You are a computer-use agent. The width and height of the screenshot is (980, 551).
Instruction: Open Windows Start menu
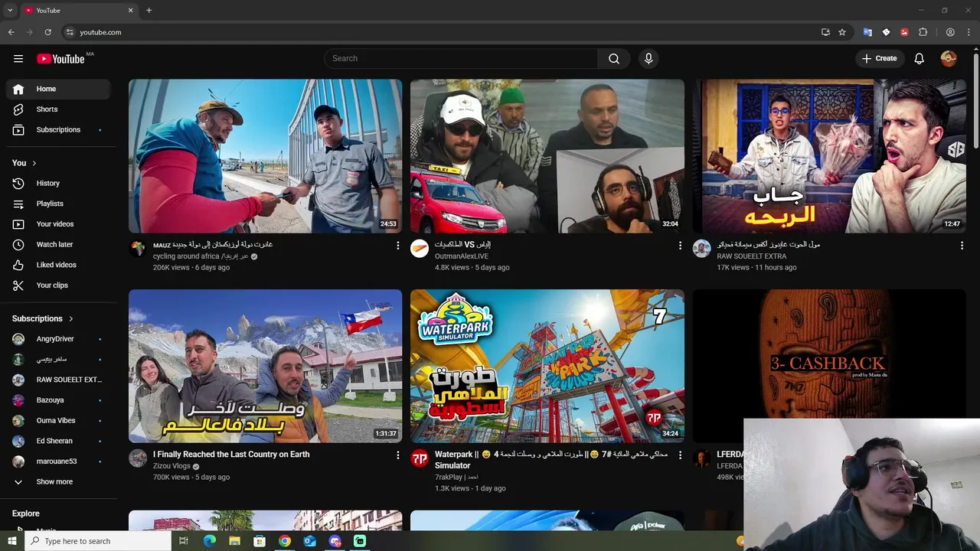coord(11,541)
